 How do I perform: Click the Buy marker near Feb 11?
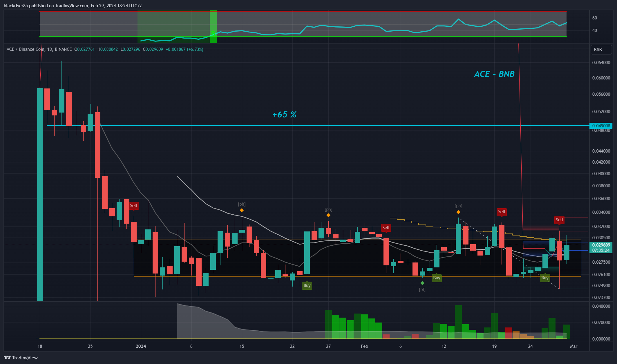coord(437,278)
